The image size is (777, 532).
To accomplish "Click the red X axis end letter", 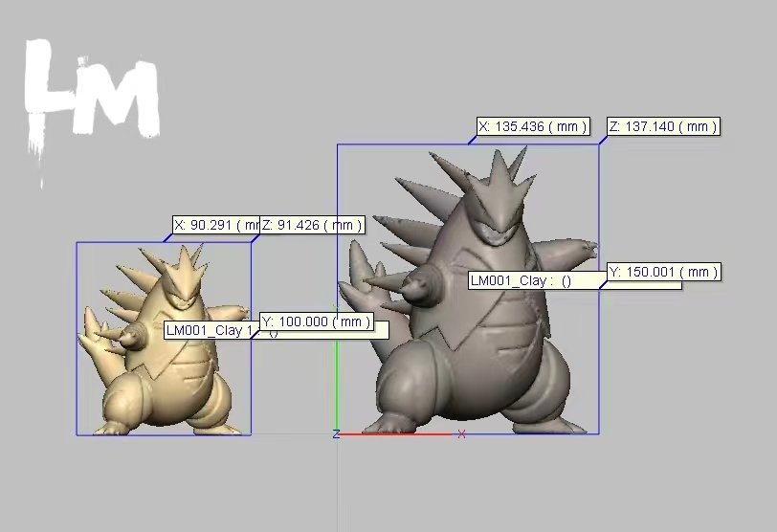I will pyautogui.click(x=461, y=434).
